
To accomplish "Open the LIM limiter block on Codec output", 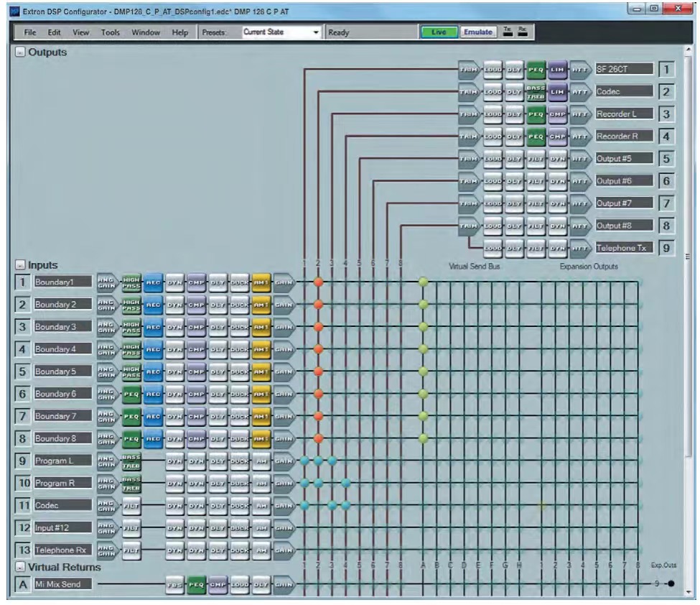I will point(557,91).
